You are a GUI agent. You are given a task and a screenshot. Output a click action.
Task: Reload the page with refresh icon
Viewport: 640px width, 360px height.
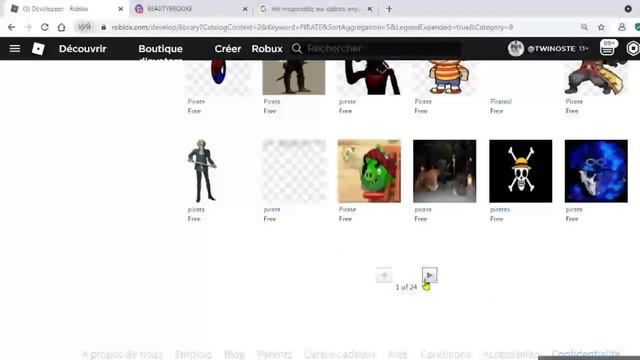pyautogui.click(x=44, y=27)
